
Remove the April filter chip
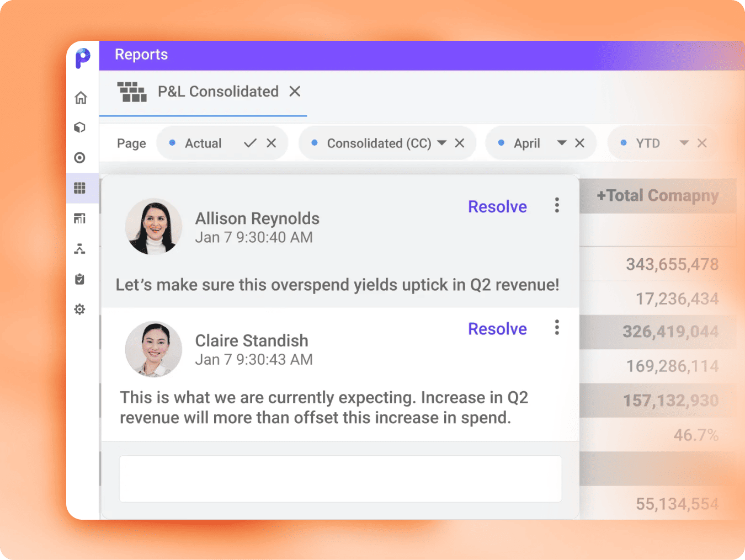(x=579, y=143)
